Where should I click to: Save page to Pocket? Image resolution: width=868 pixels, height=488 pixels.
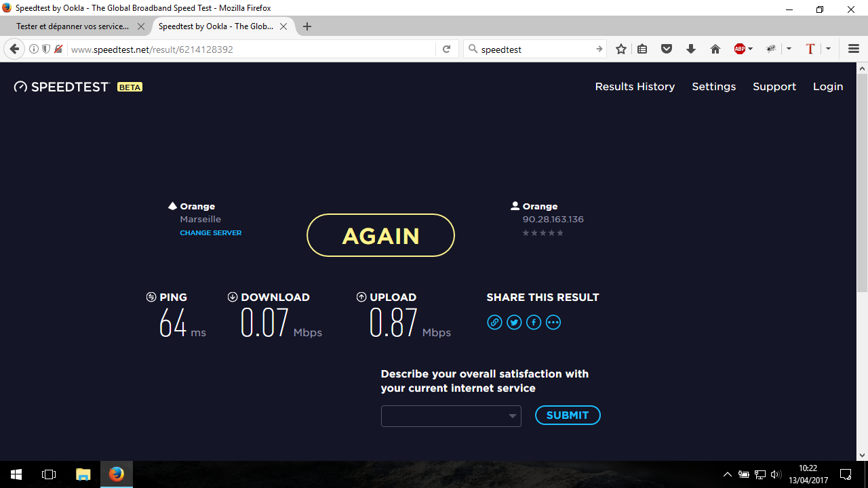click(667, 49)
